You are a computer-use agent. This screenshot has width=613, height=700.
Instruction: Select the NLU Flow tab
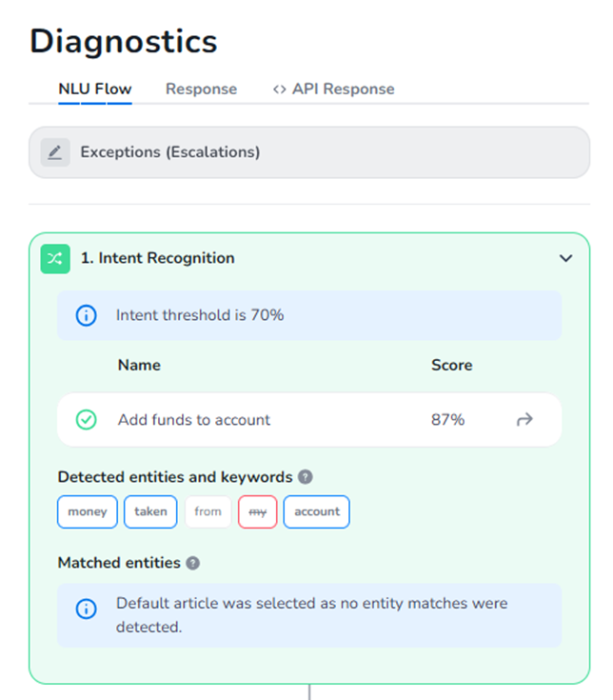pyautogui.click(x=95, y=90)
